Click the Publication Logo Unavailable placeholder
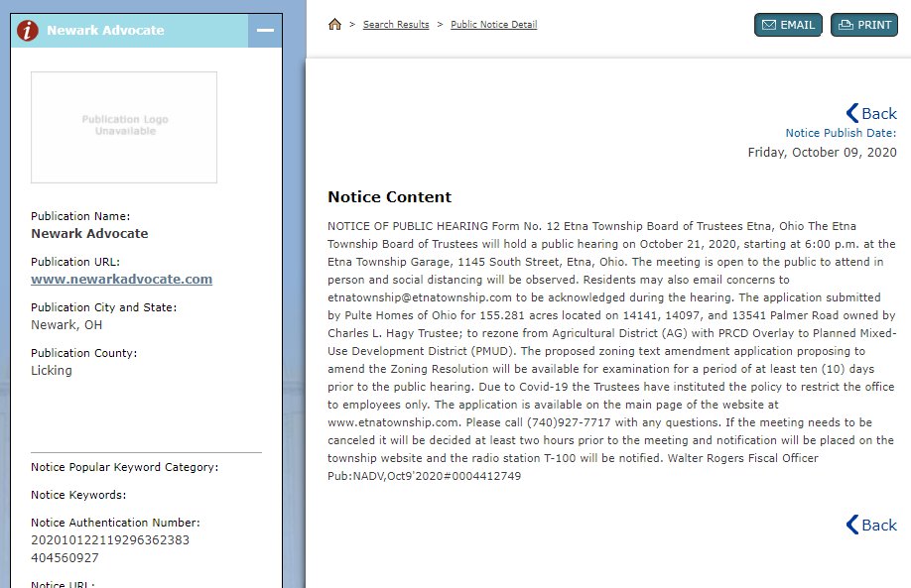Viewport: 911px width, 588px height. click(x=124, y=126)
